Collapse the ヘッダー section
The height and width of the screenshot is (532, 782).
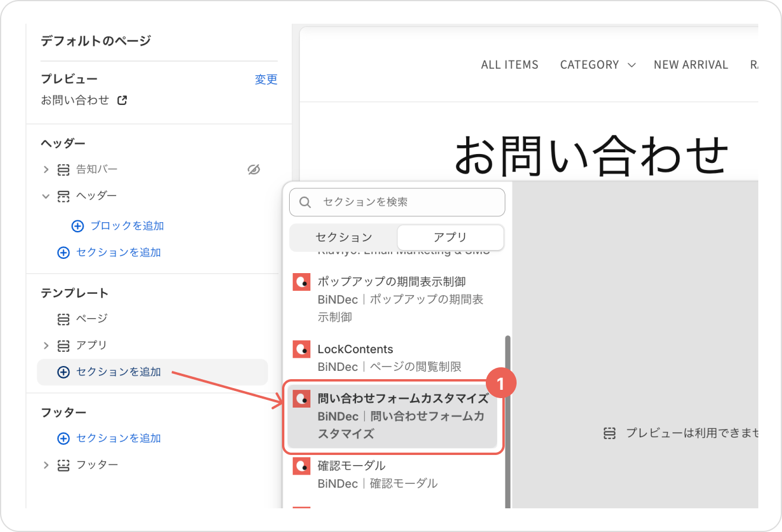coord(46,196)
